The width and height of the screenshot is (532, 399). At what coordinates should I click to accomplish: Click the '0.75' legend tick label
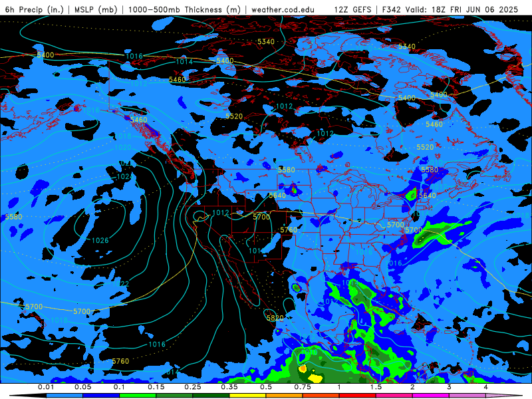pos(303,387)
